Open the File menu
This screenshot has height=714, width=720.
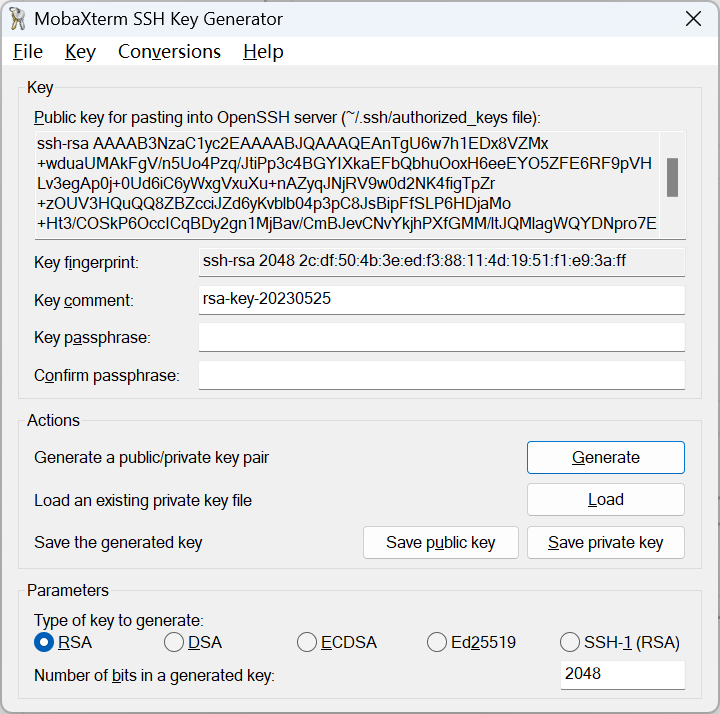click(28, 52)
